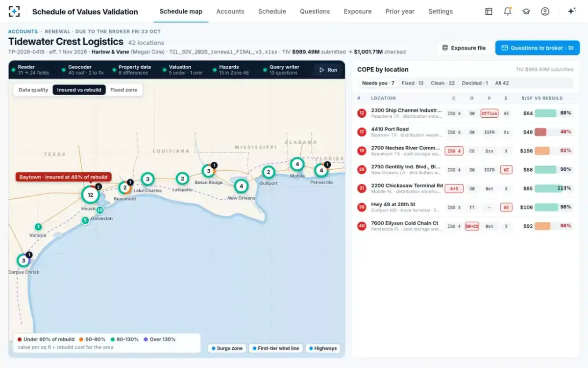Click the map marker numbered 18
Viewport: 588px width, 368px height.
(x=100, y=210)
